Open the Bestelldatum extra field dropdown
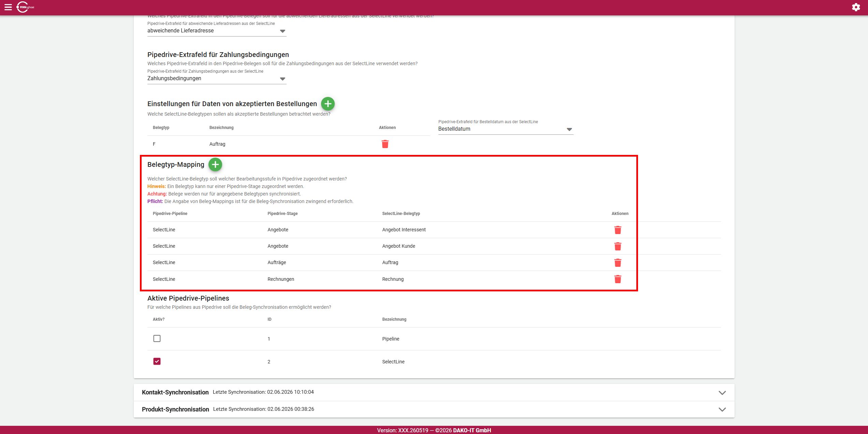Image resolution: width=868 pixels, height=434 pixels. click(x=506, y=129)
